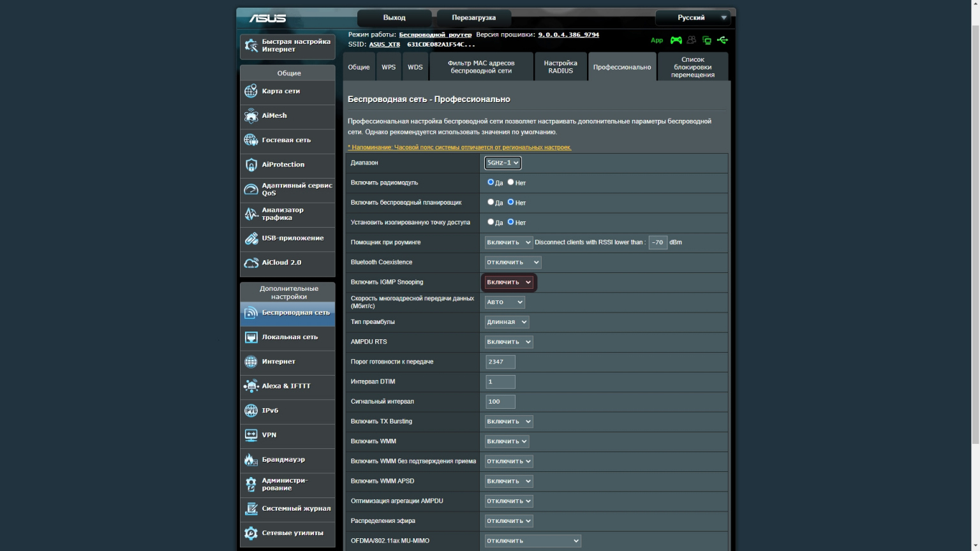Image resolution: width=980 pixels, height=551 pixels.
Task: Open Интернет WAN globe icon
Action: coord(251,362)
